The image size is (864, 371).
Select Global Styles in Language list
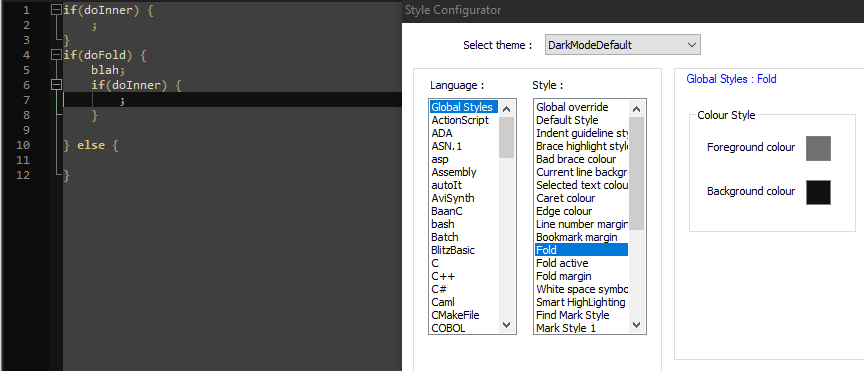464,107
